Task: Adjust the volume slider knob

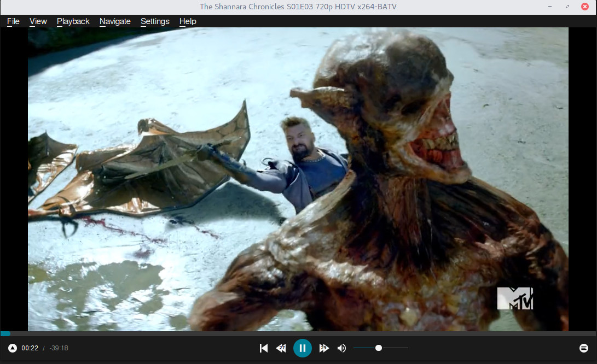Action: click(x=379, y=348)
